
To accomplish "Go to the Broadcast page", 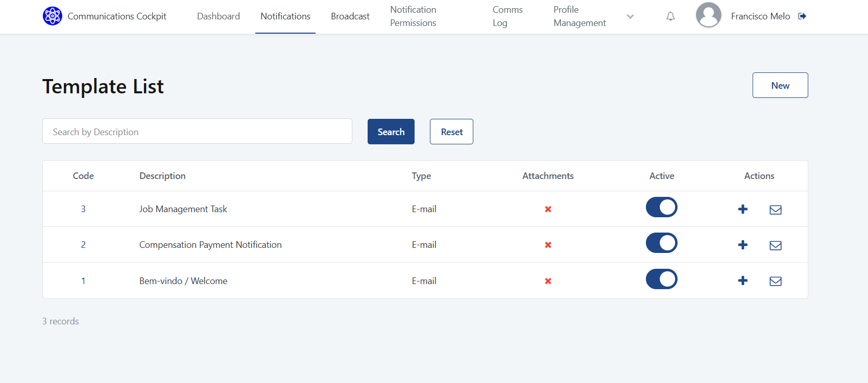I will (350, 16).
